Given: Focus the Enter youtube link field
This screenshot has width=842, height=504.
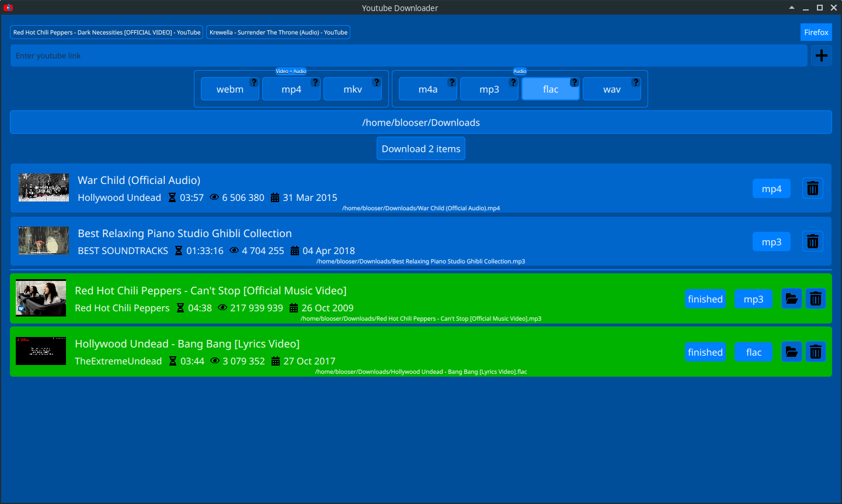Looking at the screenshot, I should point(409,56).
